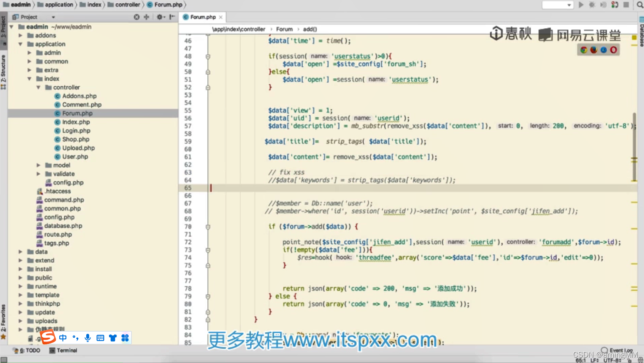Image resolution: width=644 pixels, height=363 pixels.
Task: Collapse the application folder
Action: click(x=20, y=44)
